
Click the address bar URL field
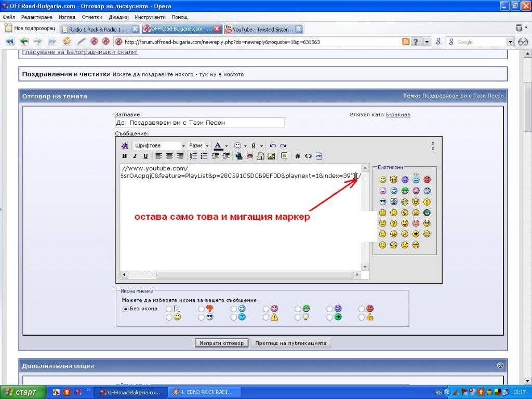258,42
